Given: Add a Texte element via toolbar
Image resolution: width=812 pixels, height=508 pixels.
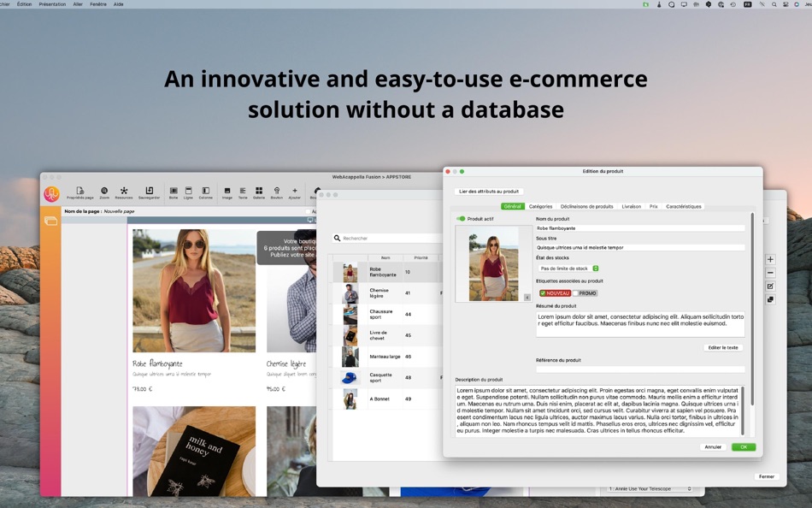Looking at the screenshot, I should click(x=243, y=192).
